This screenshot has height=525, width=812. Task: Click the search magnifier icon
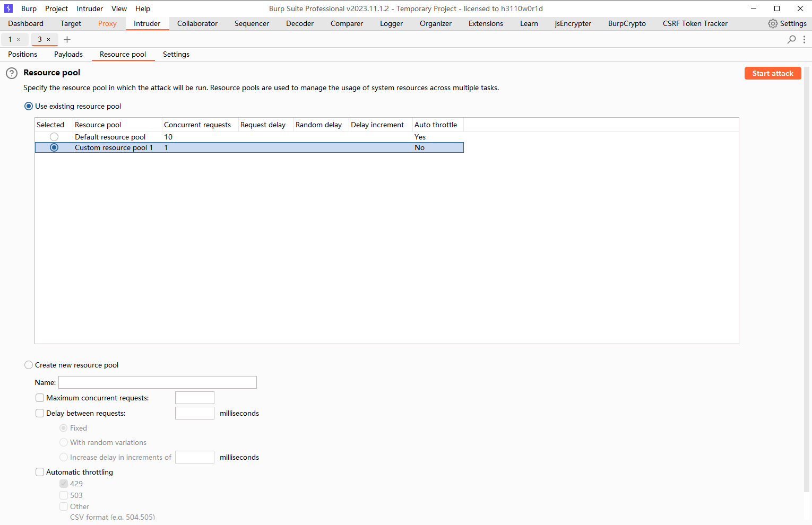tap(791, 39)
